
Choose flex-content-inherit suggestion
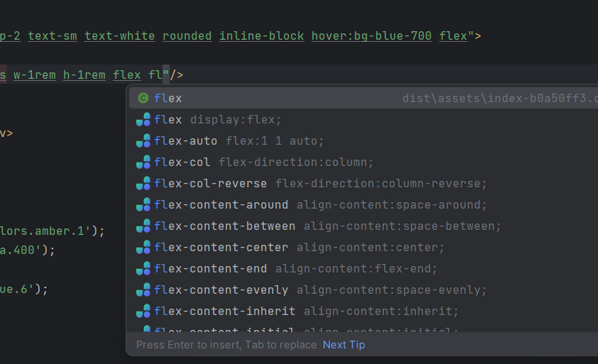[363, 311]
